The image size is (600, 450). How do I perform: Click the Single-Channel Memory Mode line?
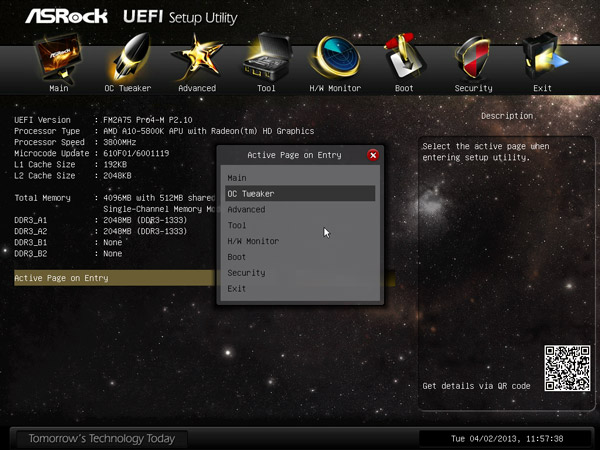(x=159, y=209)
